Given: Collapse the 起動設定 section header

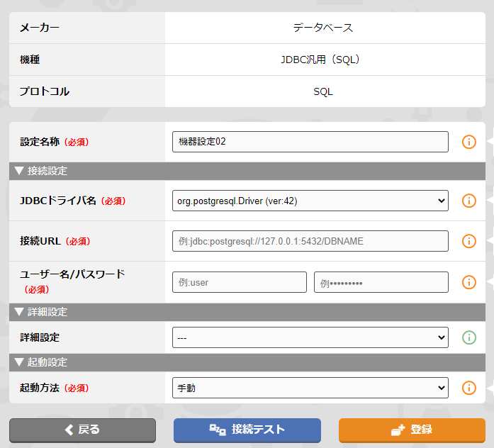Looking at the screenshot, I should click(x=41, y=362).
